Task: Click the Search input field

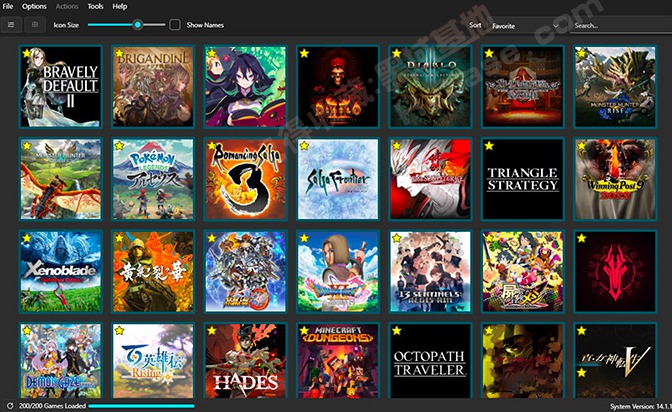Action: tap(621, 26)
